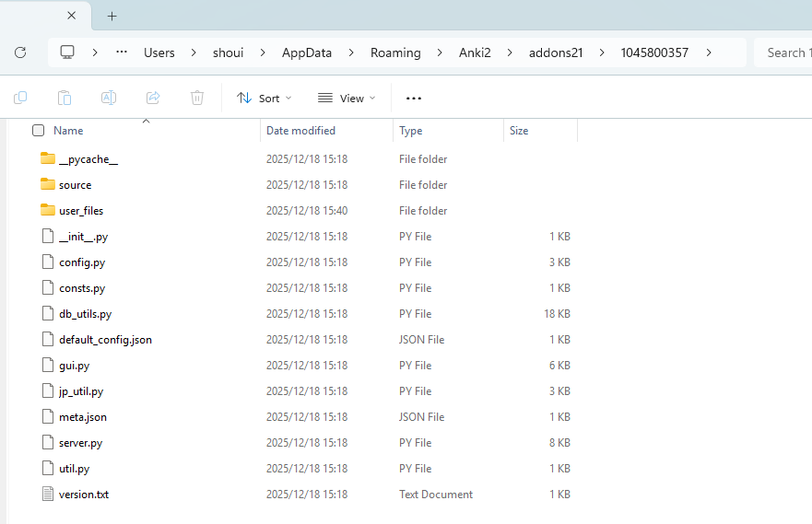Click the This PC monitor icon in address bar
Viewport: 812px width, 524px height.
(67, 52)
